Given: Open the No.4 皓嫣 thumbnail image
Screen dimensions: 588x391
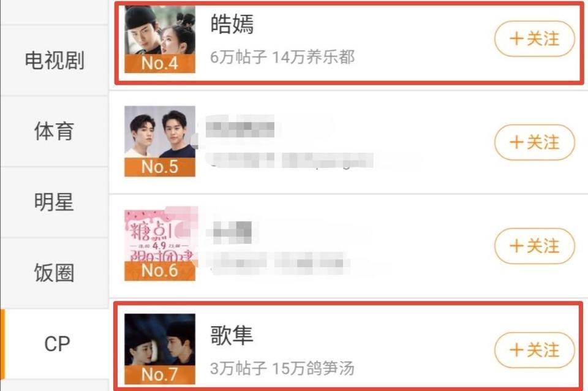Looking at the screenshot, I should point(160,39).
